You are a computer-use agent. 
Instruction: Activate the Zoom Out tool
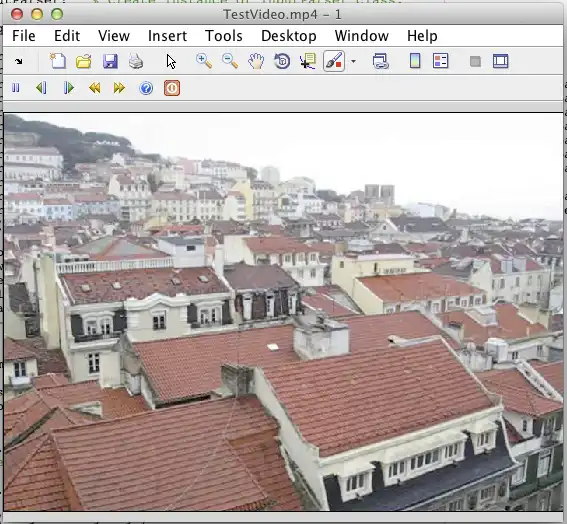230,61
